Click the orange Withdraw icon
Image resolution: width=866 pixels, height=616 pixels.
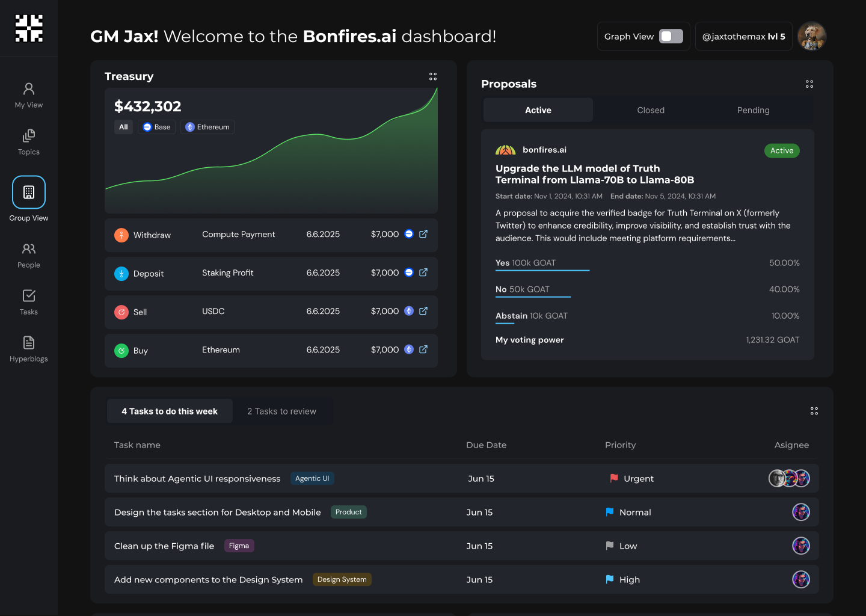coord(121,235)
